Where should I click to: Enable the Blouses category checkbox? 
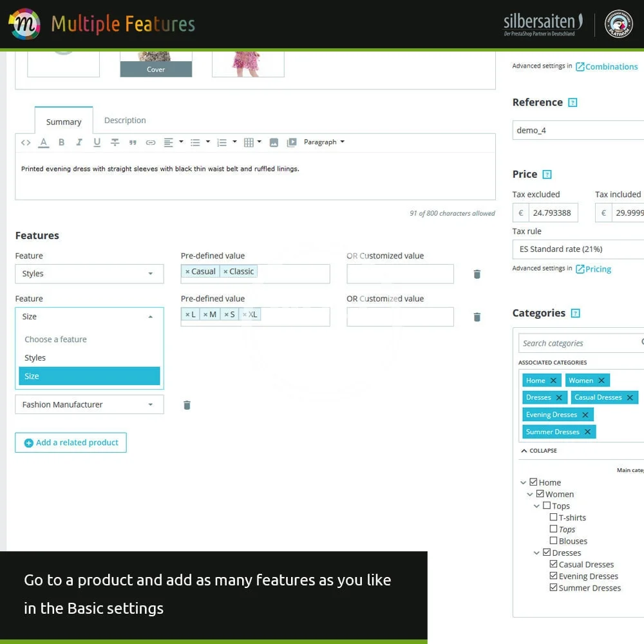[553, 541]
